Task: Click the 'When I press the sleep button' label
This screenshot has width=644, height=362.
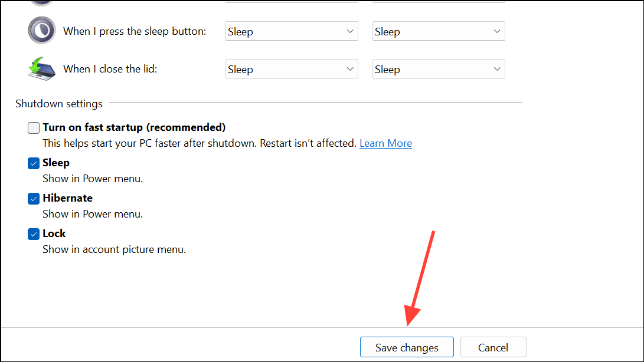Action: pos(135,31)
